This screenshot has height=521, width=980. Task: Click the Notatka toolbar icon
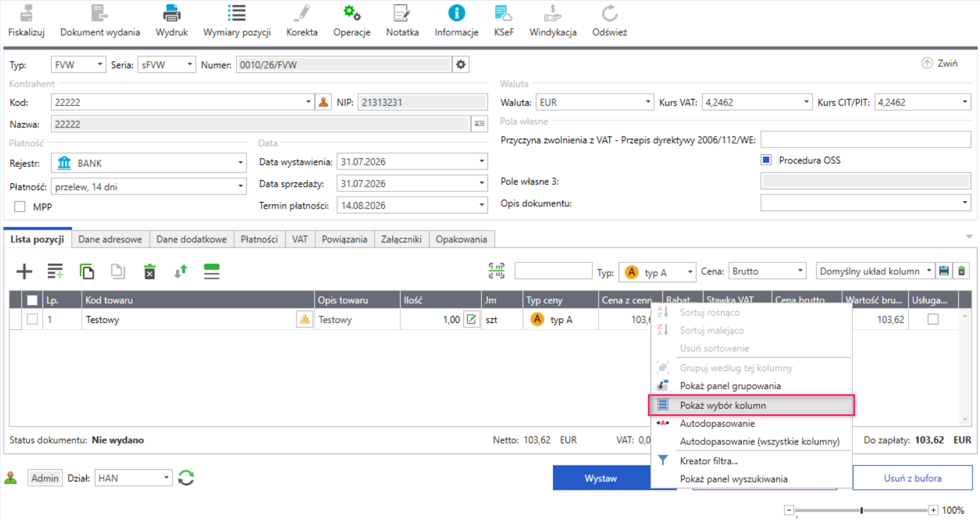click(402, 12)
